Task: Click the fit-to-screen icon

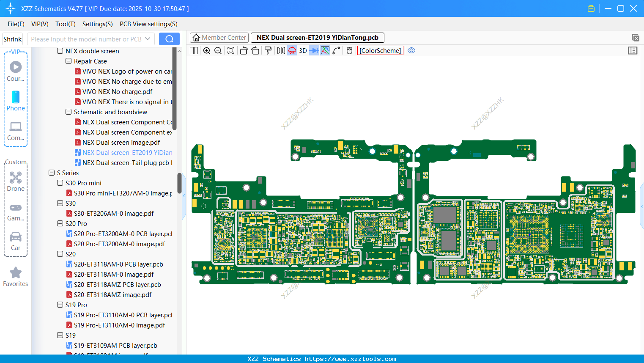Action: click(231, 51)
